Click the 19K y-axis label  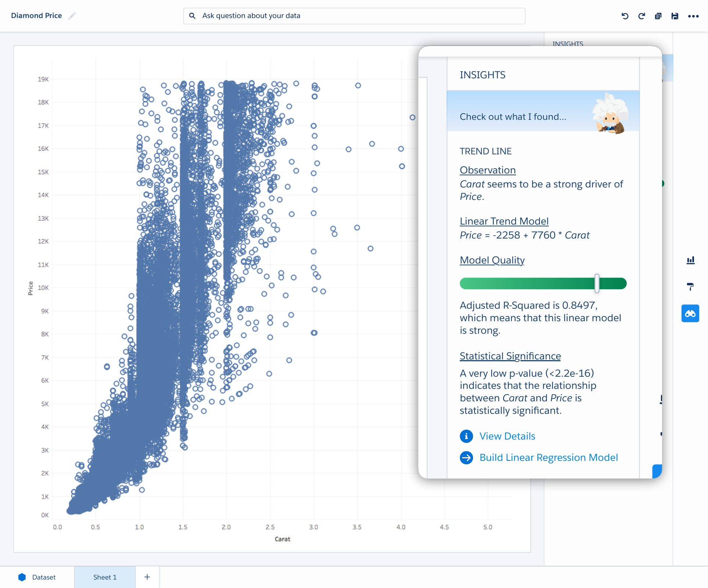(x=43, y=79)
